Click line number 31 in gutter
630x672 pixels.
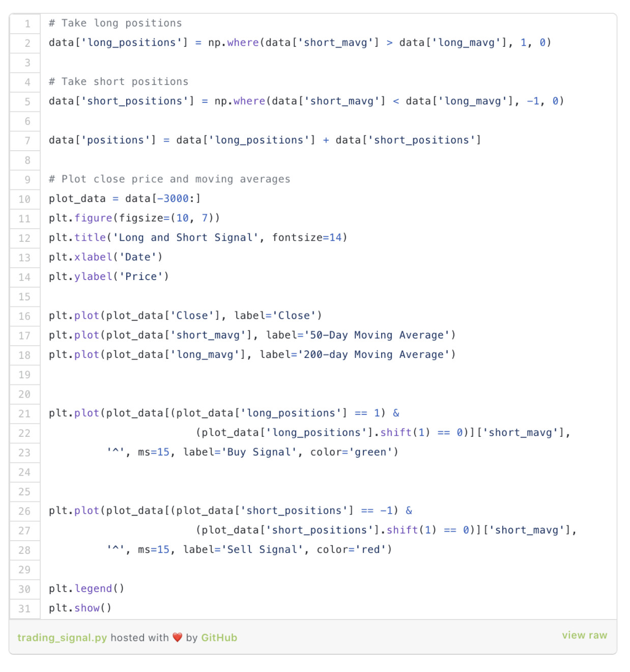[x=24, y=608]
